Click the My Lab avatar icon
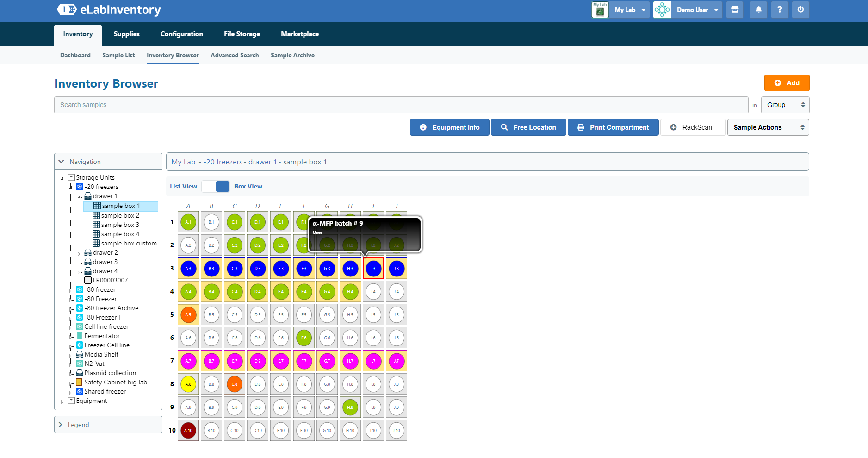The image size is (868, 458). 600,10
